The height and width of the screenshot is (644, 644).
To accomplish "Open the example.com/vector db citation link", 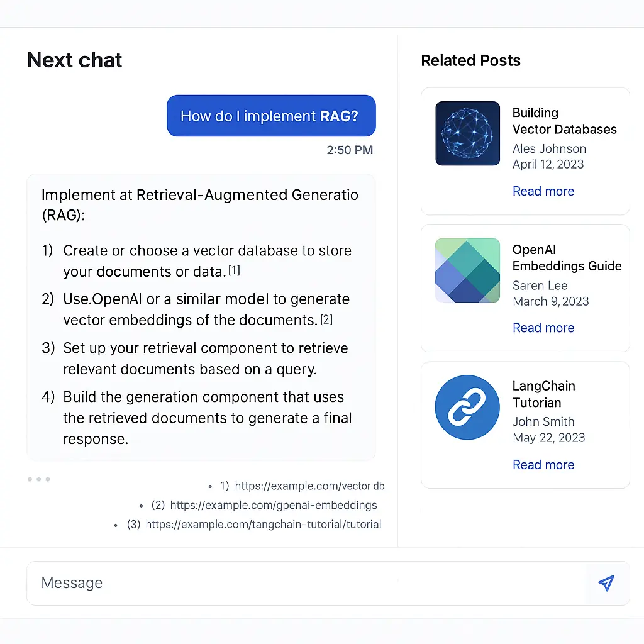I will point(309,486).
